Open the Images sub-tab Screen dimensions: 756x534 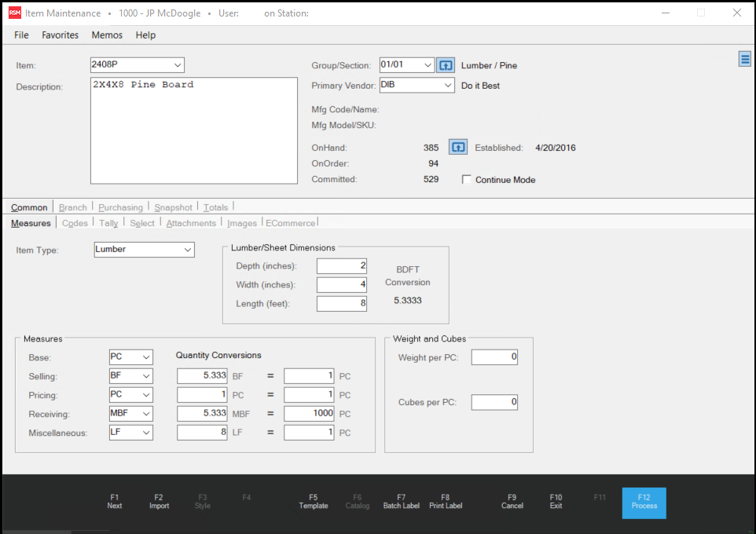241,223
